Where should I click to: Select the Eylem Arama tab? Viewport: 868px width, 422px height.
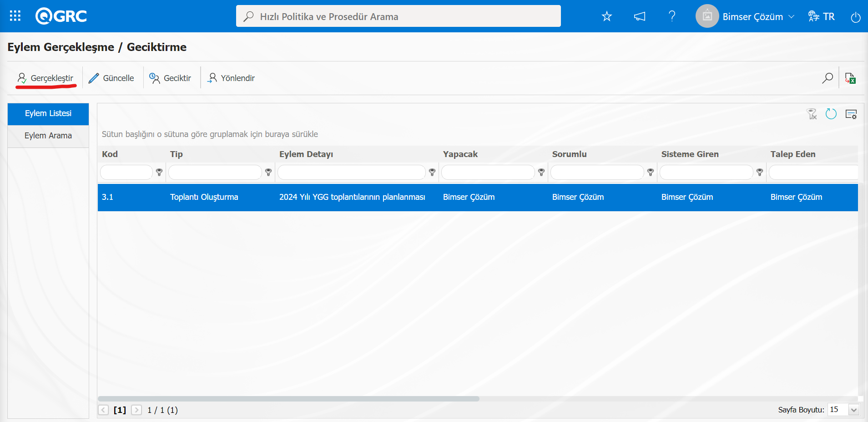tap(48, 136)
